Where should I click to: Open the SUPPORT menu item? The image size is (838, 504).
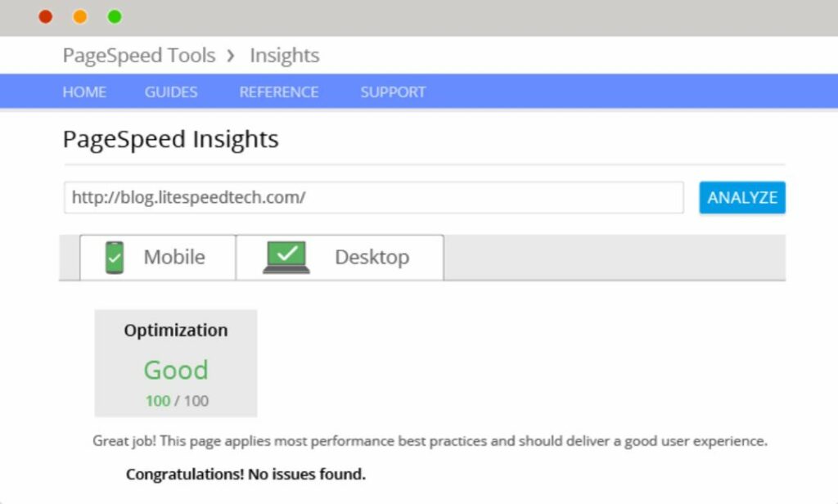pos(393,92)
